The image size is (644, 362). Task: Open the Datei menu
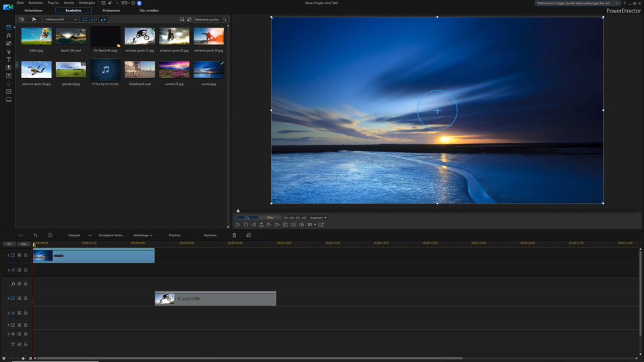pos(20,3)
